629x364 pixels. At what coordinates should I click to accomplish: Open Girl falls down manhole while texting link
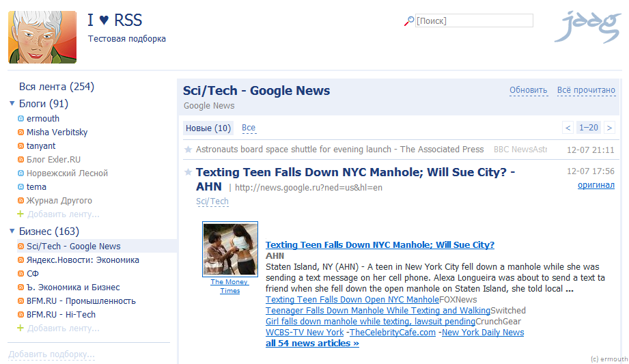click(370, 322)
